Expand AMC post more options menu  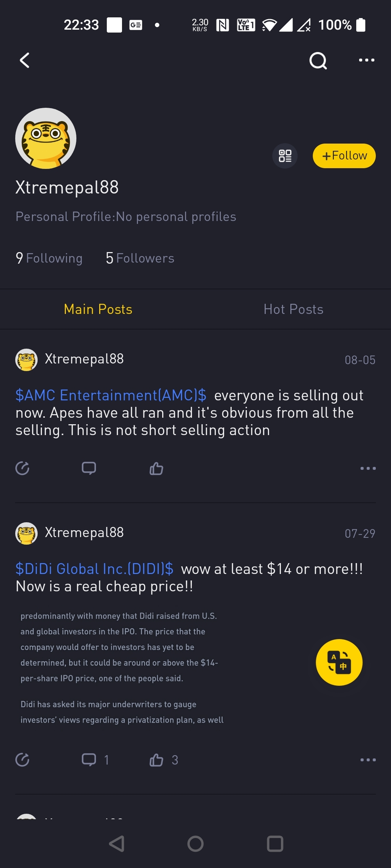coord(368,468)
